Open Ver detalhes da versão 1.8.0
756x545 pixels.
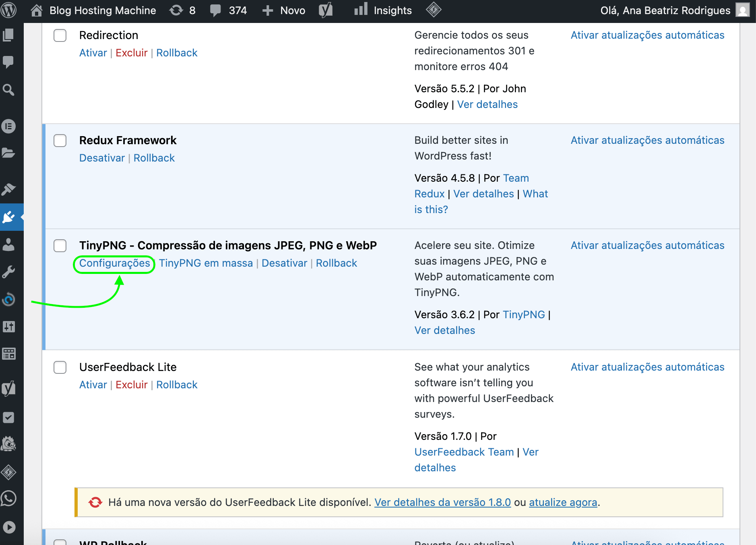click(442, 502)
